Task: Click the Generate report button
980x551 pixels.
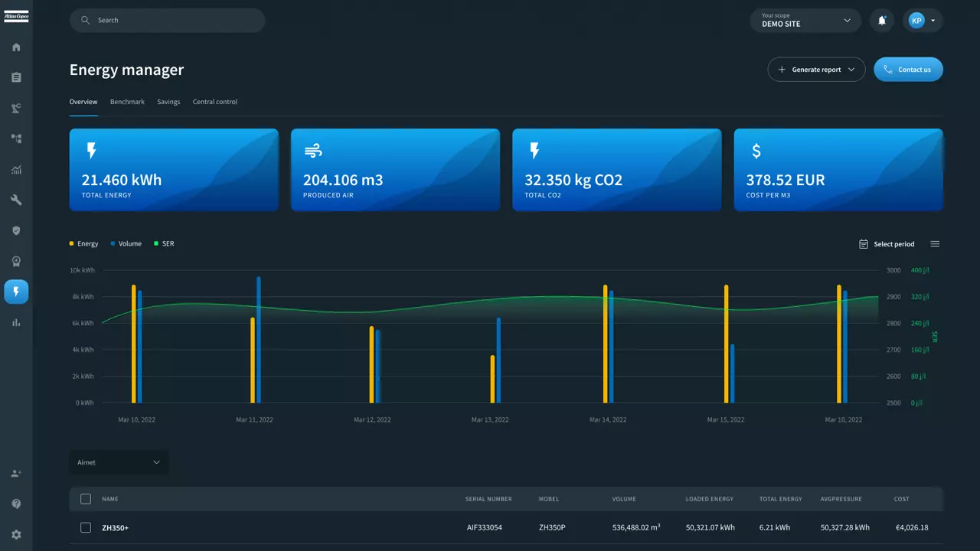Action: pos(816,70)
